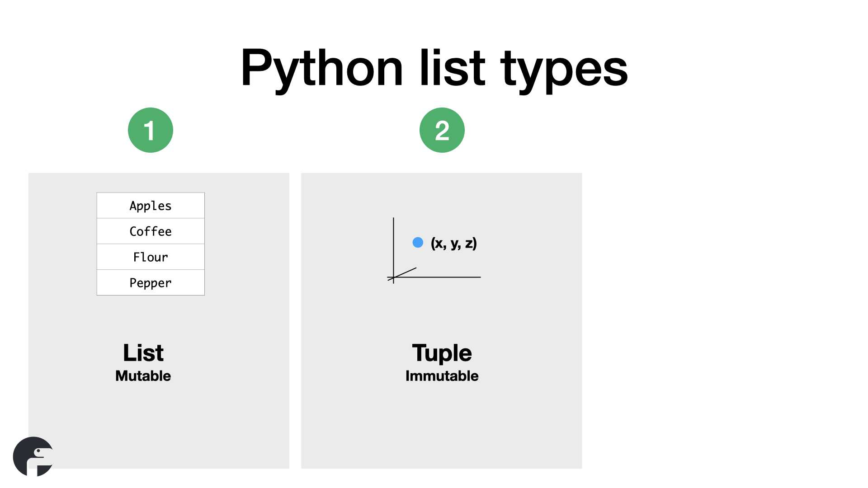868x488 pixels.
Task: Click the Tuple heading text
Action: coord(442,353)
